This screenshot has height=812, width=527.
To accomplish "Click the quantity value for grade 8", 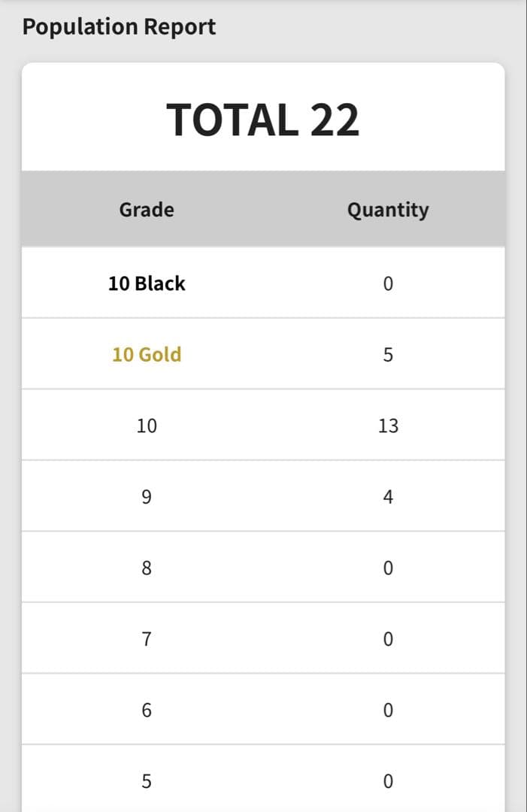I will (388, 568).
